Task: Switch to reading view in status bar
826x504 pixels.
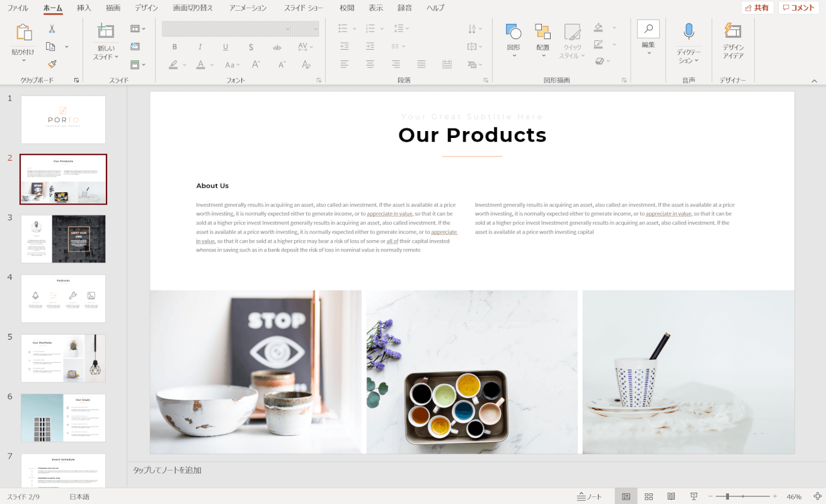Action: point(672,496)
